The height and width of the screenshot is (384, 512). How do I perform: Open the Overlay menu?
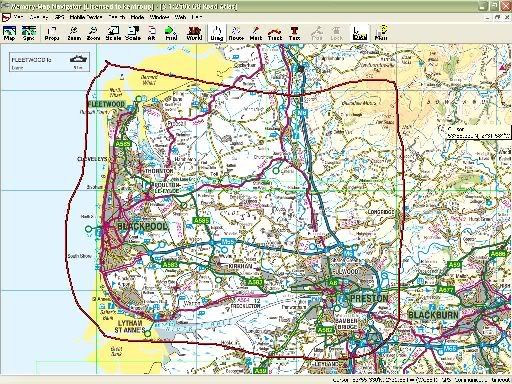click(39, 17)
